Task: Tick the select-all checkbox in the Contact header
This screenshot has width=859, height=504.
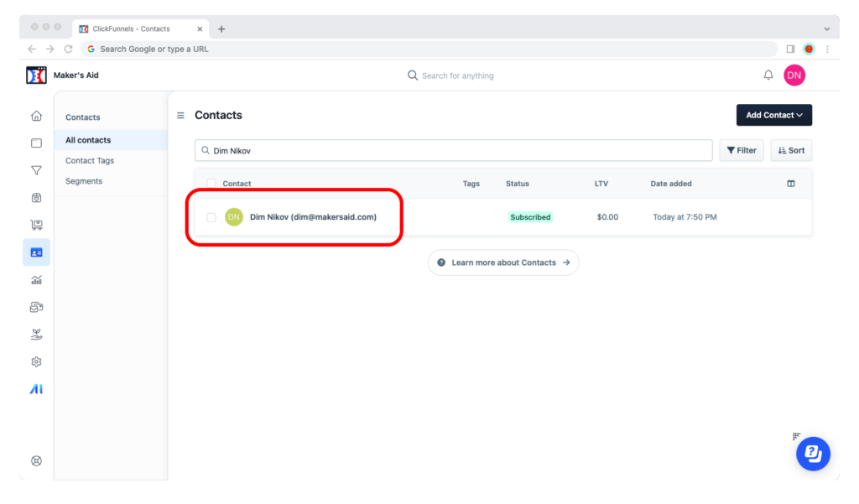Action: [x=211, y=184]
